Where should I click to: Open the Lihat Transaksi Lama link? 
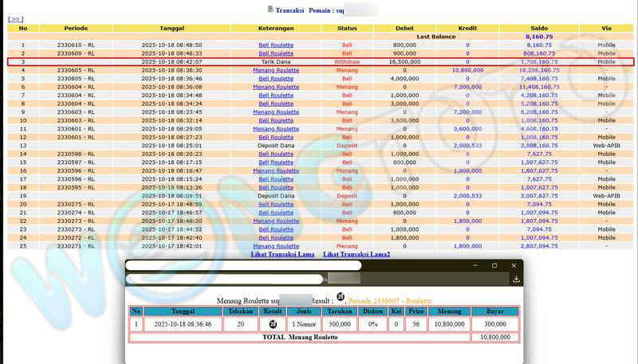click(x=282, y=254)
